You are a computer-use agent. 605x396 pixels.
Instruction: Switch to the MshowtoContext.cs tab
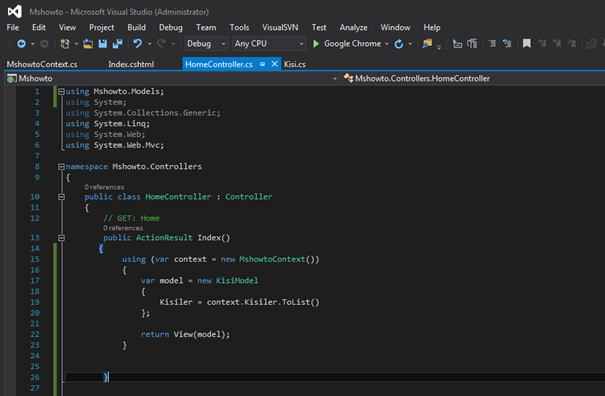pyautogui.click(x=42, y=64)
